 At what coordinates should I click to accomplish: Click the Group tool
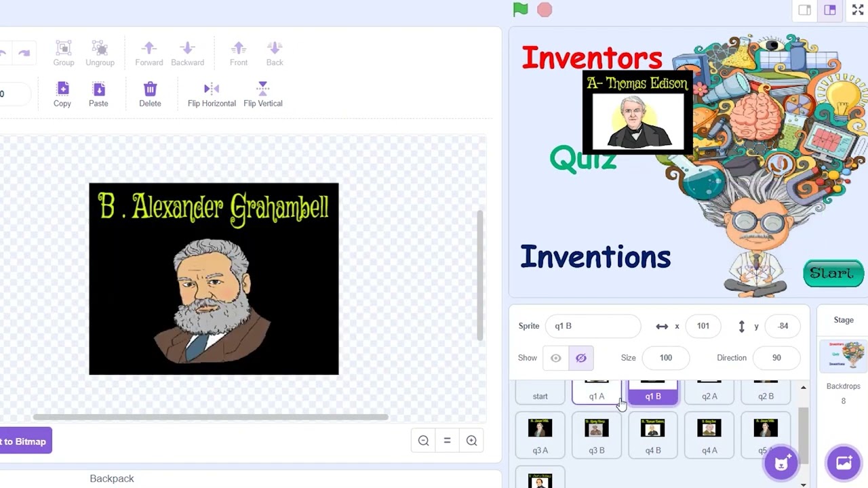click(64, 54)
